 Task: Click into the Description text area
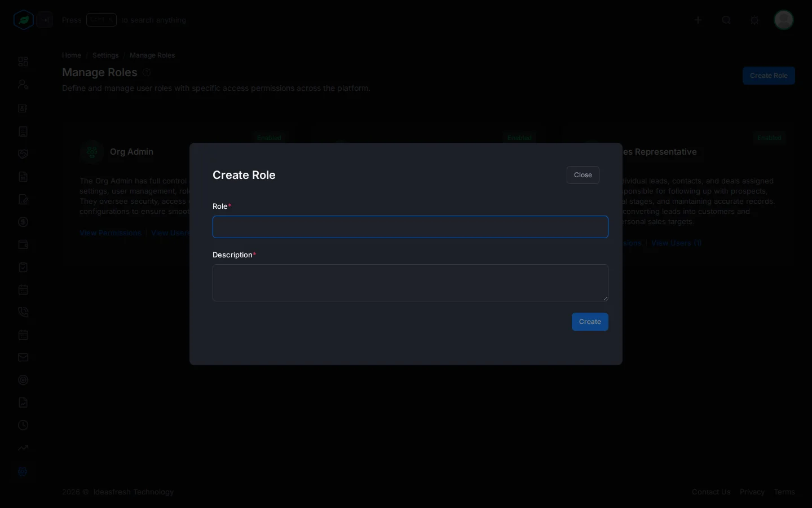pos(411,283)
